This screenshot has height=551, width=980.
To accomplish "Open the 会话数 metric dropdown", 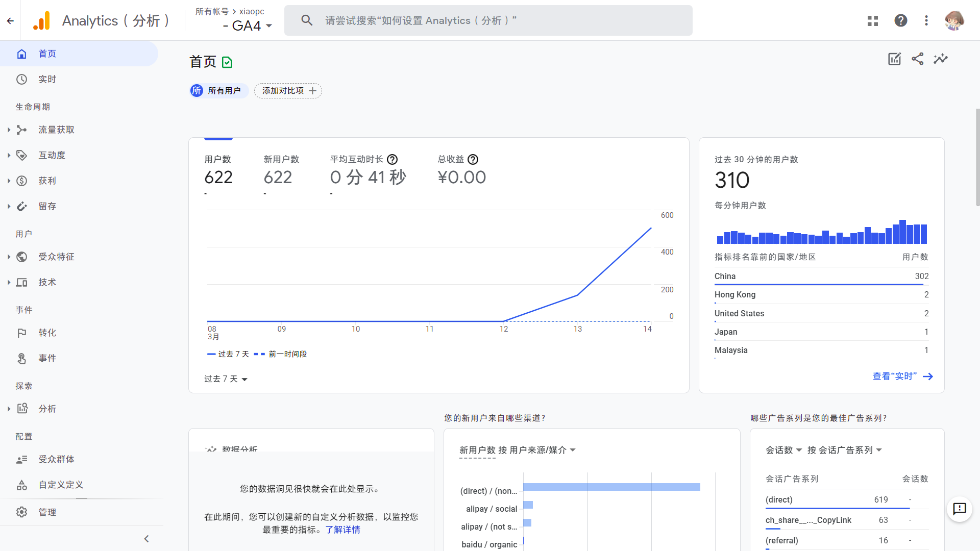I will (784, 450).
